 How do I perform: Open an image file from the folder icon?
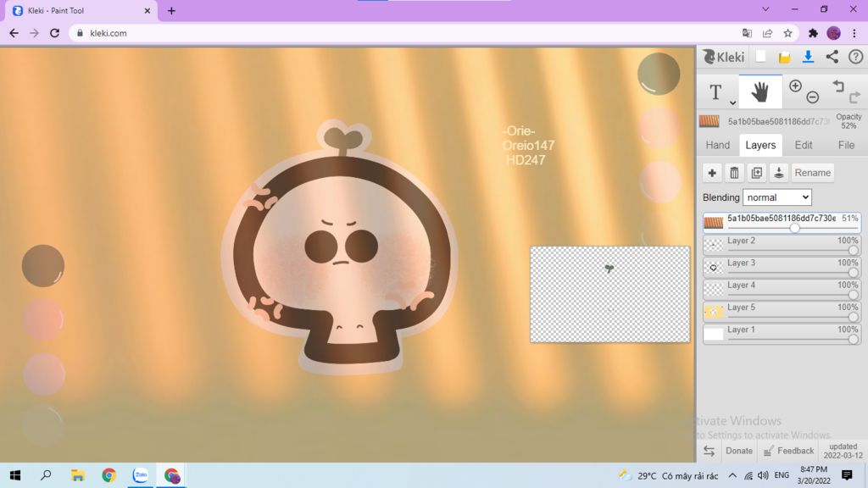784,57
